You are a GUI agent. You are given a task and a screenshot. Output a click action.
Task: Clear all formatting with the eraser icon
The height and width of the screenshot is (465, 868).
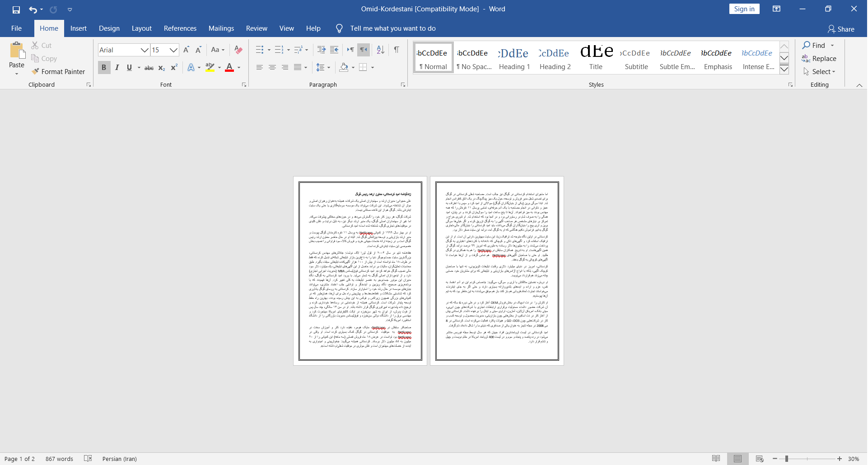pyautogui.click(x=238, y=50)
